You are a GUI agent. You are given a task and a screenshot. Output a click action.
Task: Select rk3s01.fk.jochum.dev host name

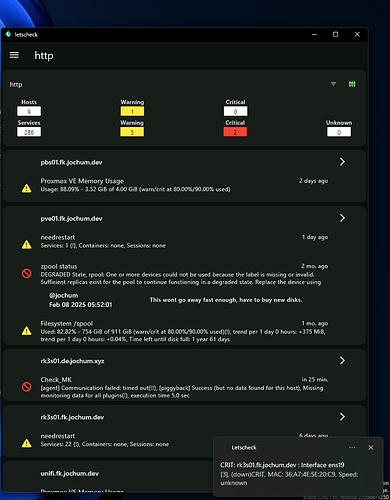[72, 417]
